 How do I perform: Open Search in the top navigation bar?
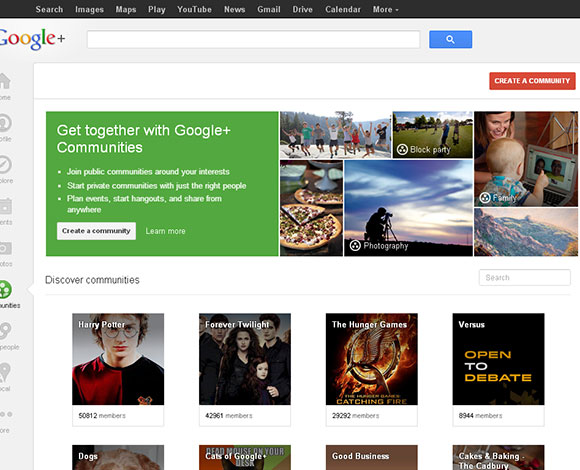[x=49, y=9]
